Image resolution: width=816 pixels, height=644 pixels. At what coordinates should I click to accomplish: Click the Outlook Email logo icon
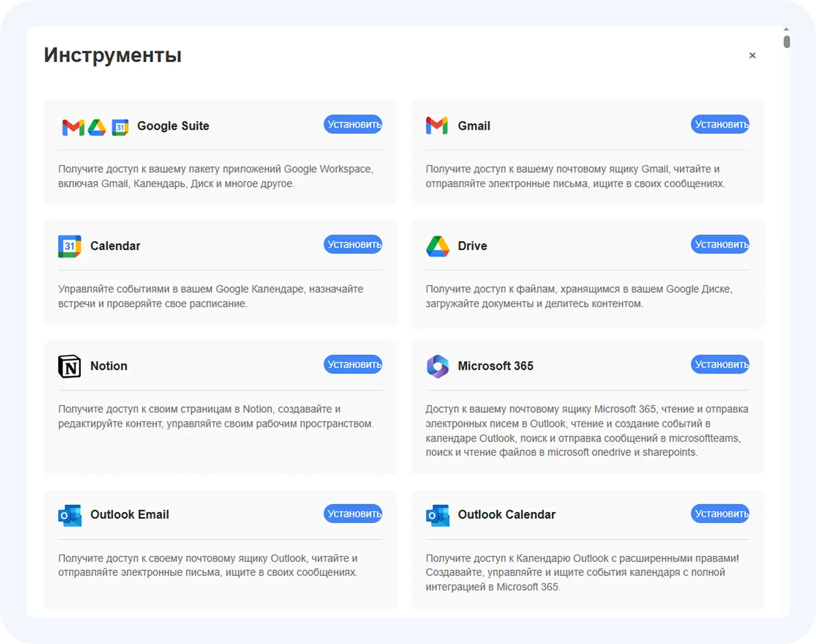[x=70, y=515]
